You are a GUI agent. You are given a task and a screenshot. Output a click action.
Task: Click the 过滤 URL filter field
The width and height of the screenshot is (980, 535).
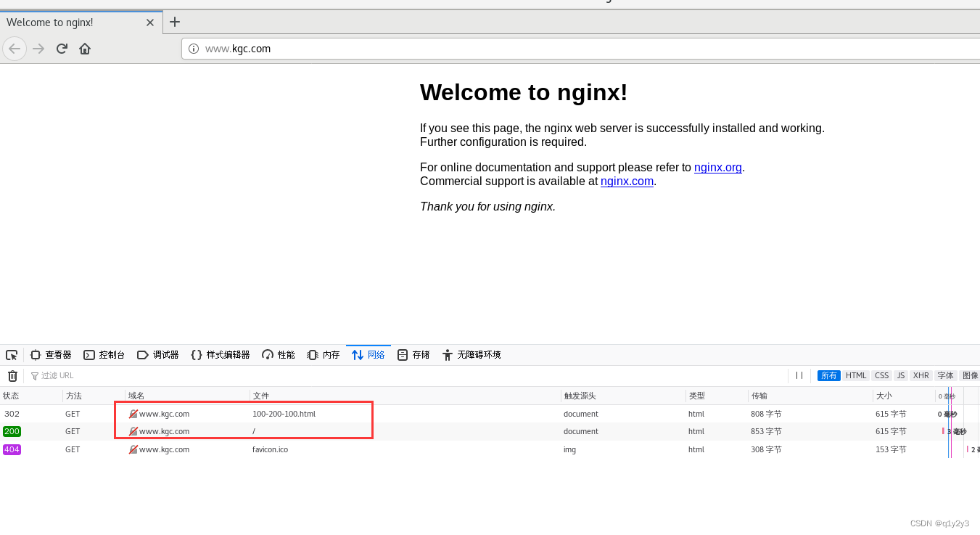pyautogui.click(x=406, y=375)
